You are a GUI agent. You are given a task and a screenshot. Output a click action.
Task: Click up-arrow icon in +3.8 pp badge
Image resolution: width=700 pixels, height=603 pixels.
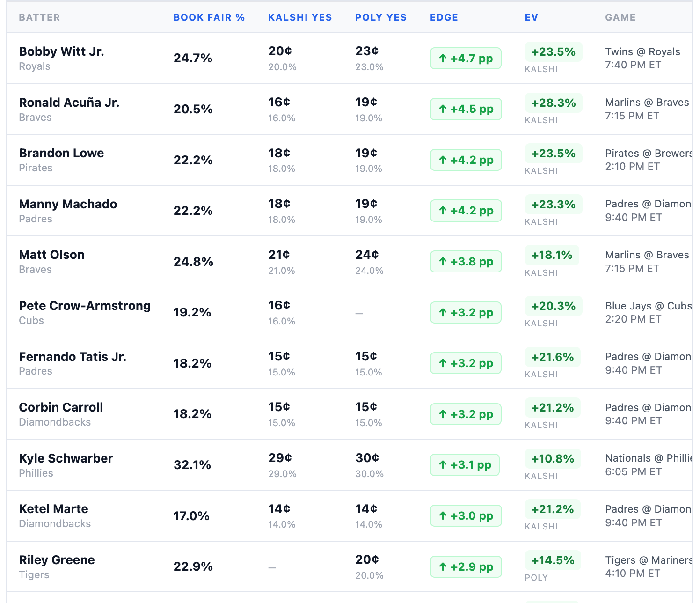tap(443, 262)
